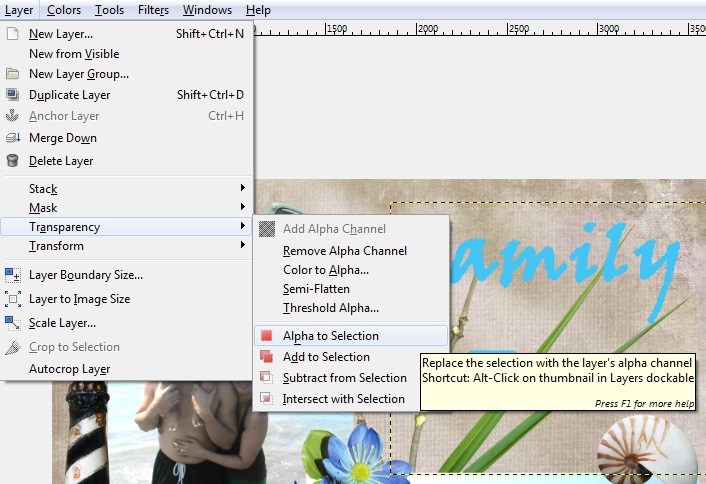Choose Scale Layer...

[126, 323]
